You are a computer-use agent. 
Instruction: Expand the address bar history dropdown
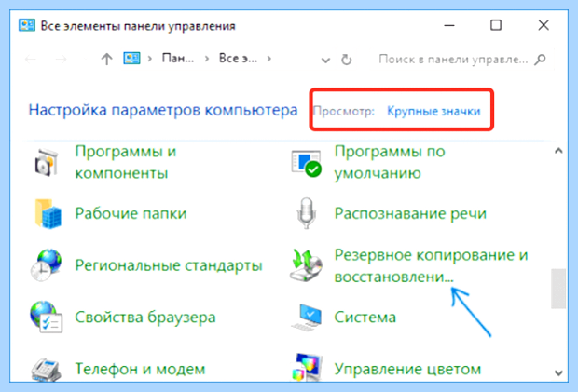tap(325, 60)
